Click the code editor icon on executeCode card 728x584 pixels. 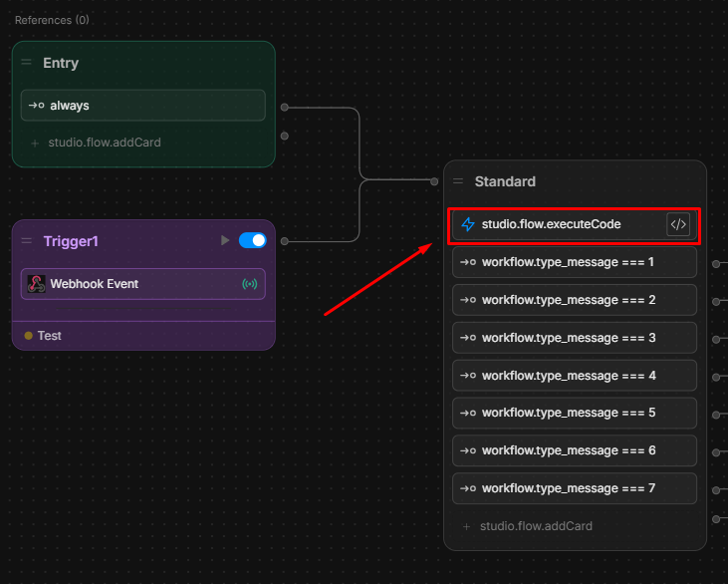point(678,224)
